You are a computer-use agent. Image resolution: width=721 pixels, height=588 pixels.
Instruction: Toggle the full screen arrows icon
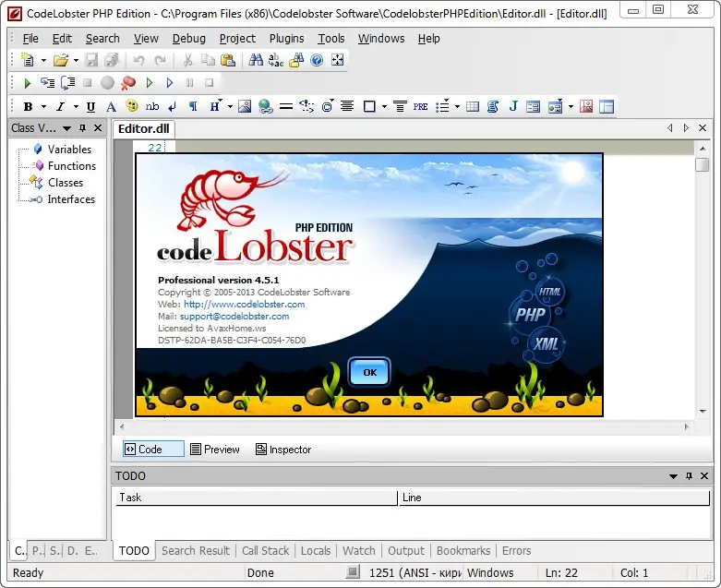[x=338, y=60]
